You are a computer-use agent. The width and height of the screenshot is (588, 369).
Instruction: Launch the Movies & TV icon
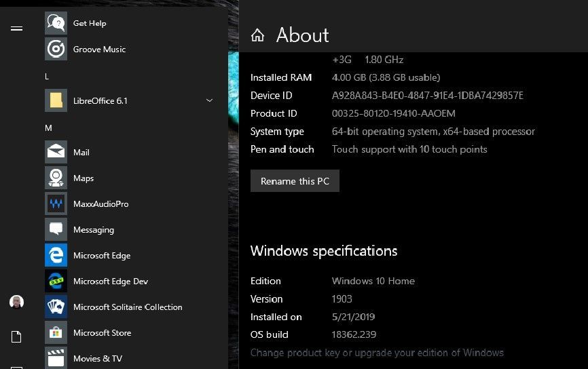pyautogui.click(x=56, y=357)
